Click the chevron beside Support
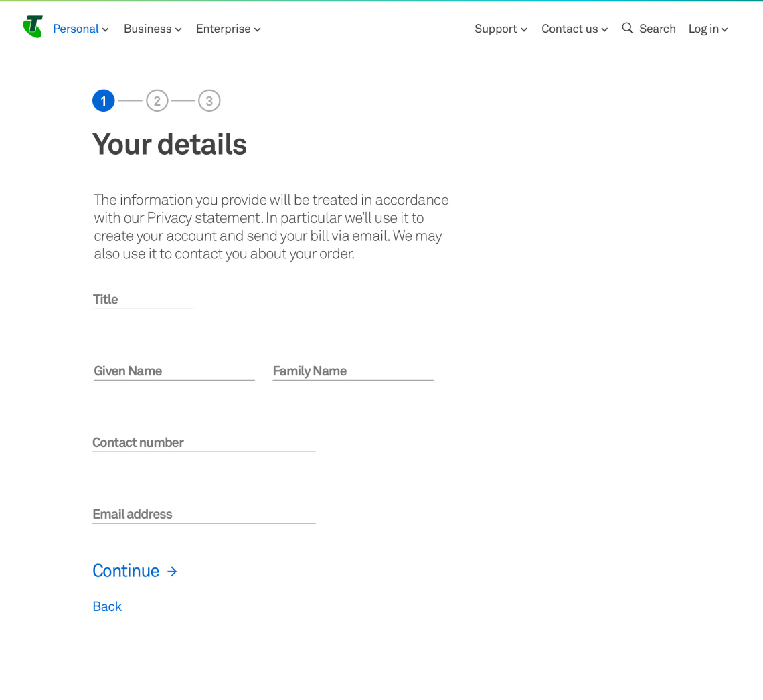 524,29
